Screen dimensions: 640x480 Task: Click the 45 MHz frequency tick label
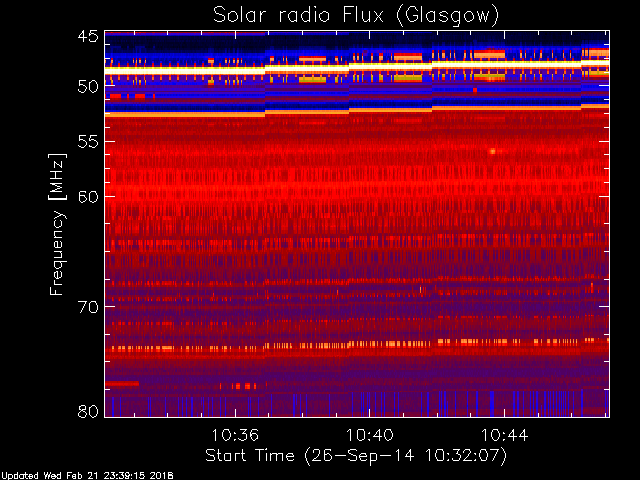(87, 36)
